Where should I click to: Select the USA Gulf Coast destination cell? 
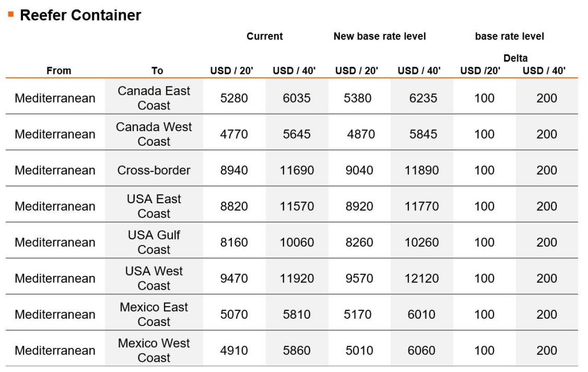point(154,242)
